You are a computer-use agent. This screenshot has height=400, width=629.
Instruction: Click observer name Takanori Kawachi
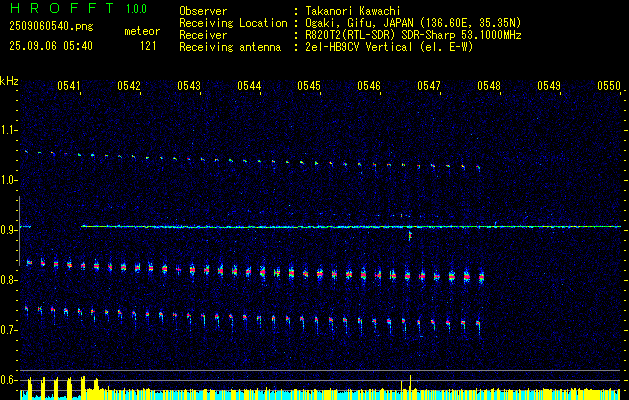pos(353,11)
